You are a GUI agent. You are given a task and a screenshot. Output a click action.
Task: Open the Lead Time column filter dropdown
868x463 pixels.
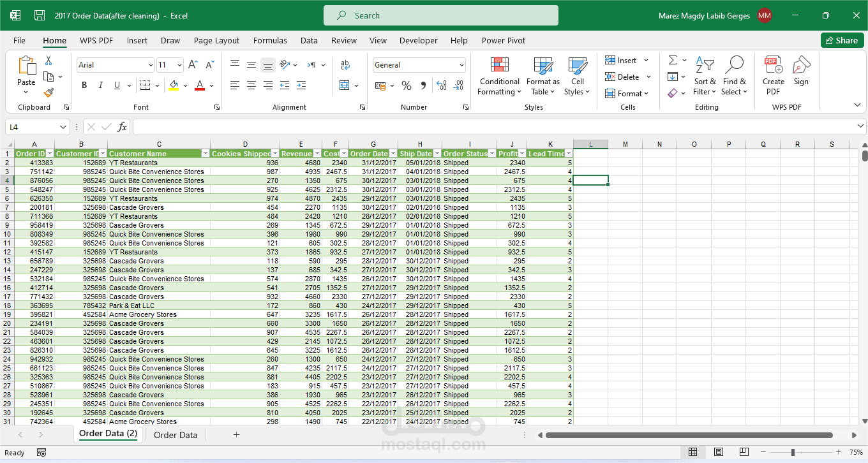coord(569,154)
